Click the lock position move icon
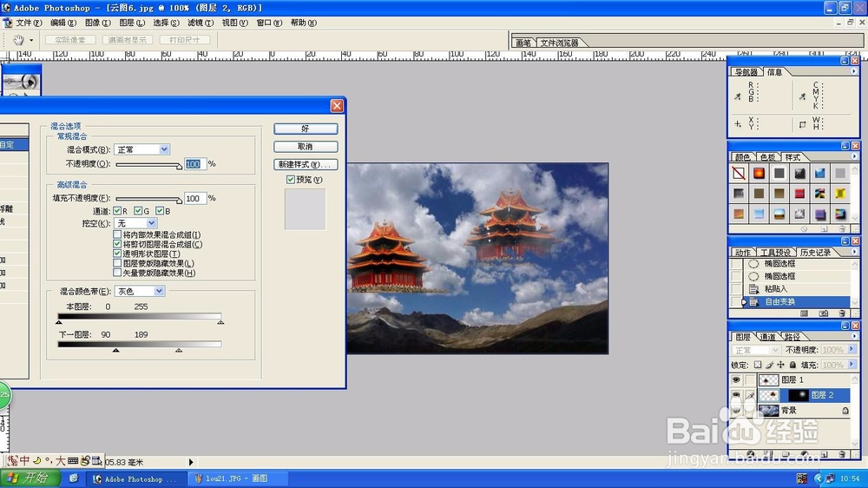The width and height of the screenshot is (868, 488). pos(780,365)
